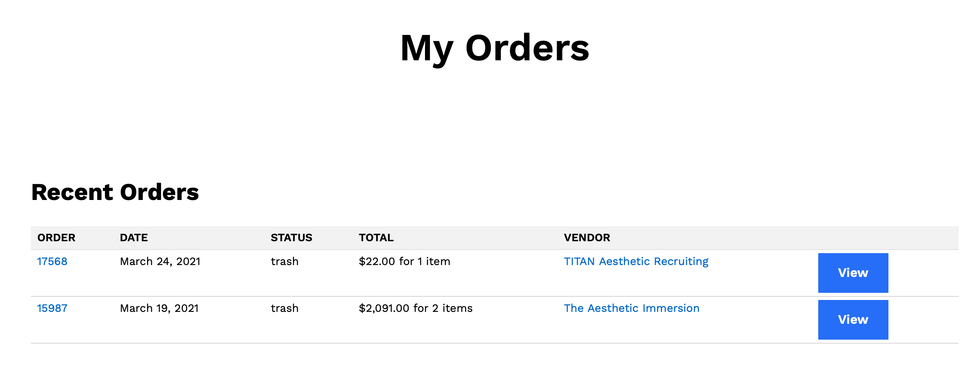Click the TOTAL column header
980x369 pixels.
(x=376, y=238)
